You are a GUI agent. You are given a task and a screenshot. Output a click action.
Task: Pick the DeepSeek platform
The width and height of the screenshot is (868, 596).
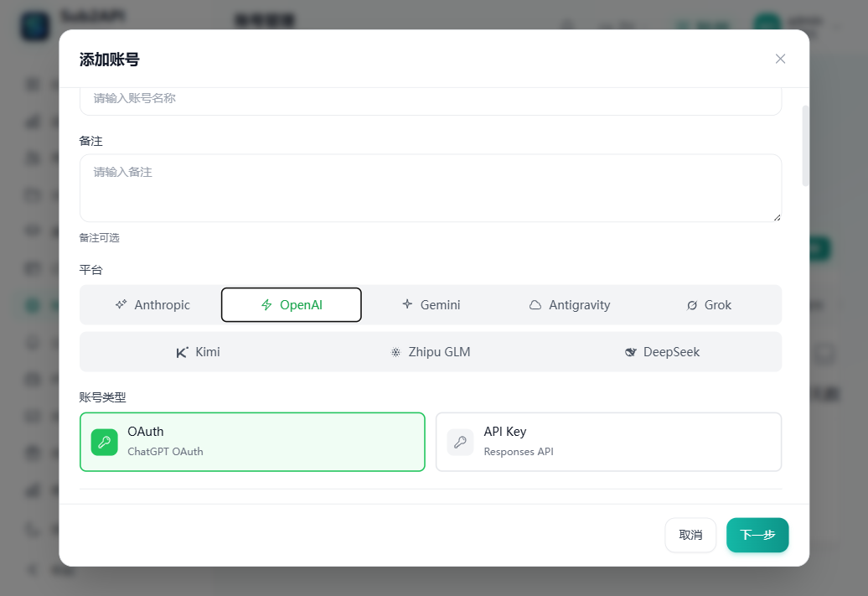pyautogui.click(x=663, y=352)
